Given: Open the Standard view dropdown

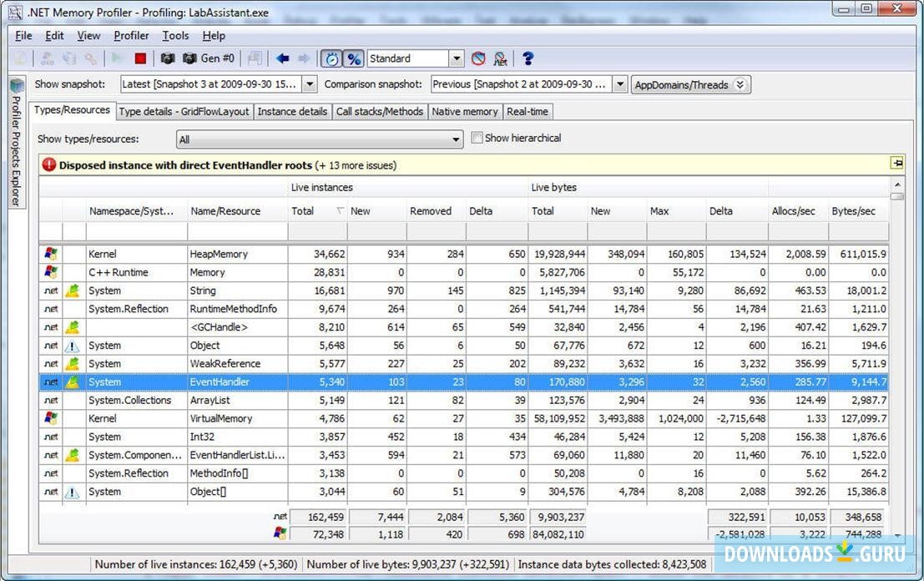Looking at the screenshot, I should click(x=456, y=58).
